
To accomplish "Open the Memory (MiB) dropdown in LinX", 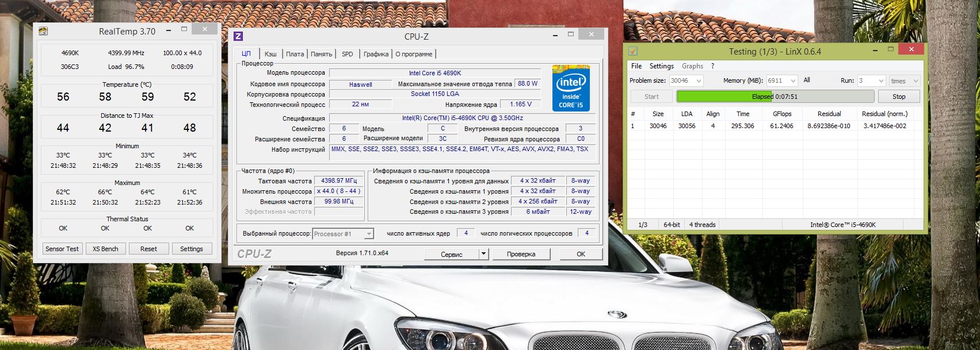I will click(x=792, y=81).
